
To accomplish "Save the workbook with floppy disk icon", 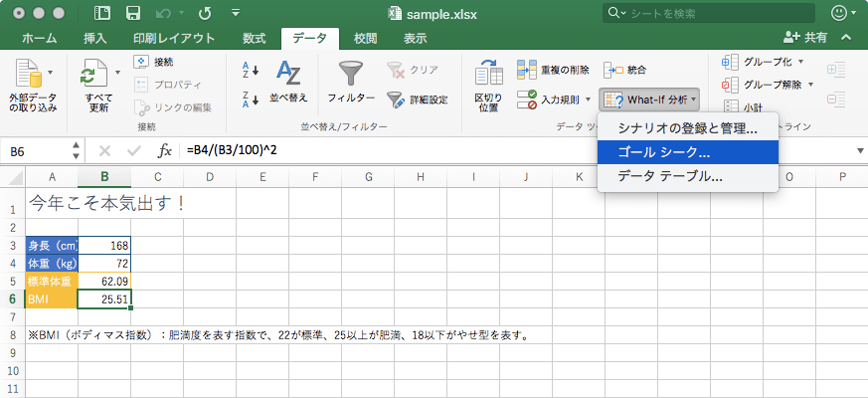I will tap(133, 13).
